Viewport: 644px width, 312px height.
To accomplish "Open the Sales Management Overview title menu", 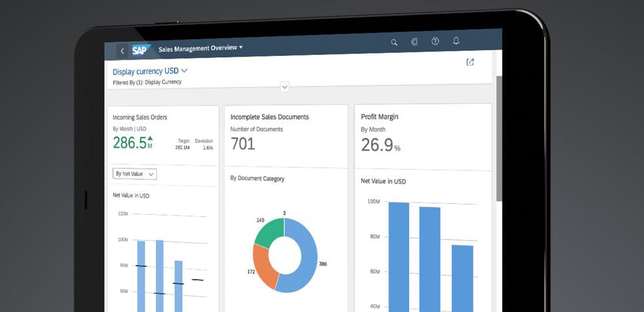I will (201, 48).
